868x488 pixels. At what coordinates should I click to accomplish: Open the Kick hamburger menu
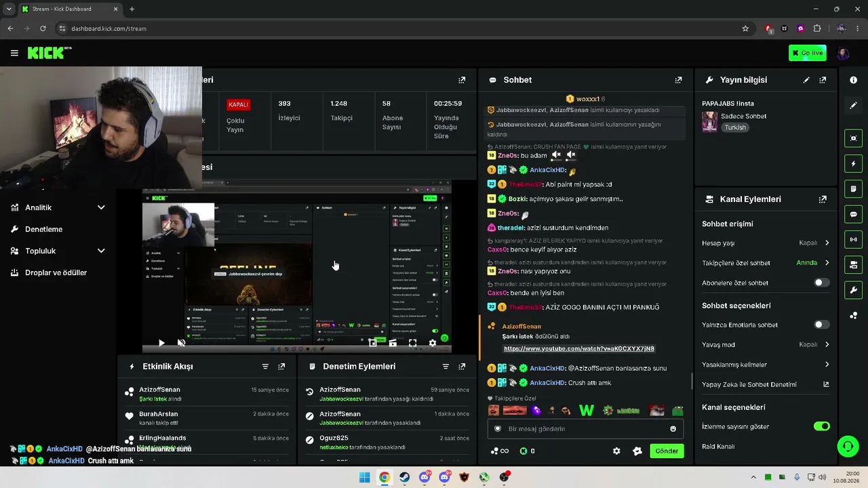click(x=14, y=53)
